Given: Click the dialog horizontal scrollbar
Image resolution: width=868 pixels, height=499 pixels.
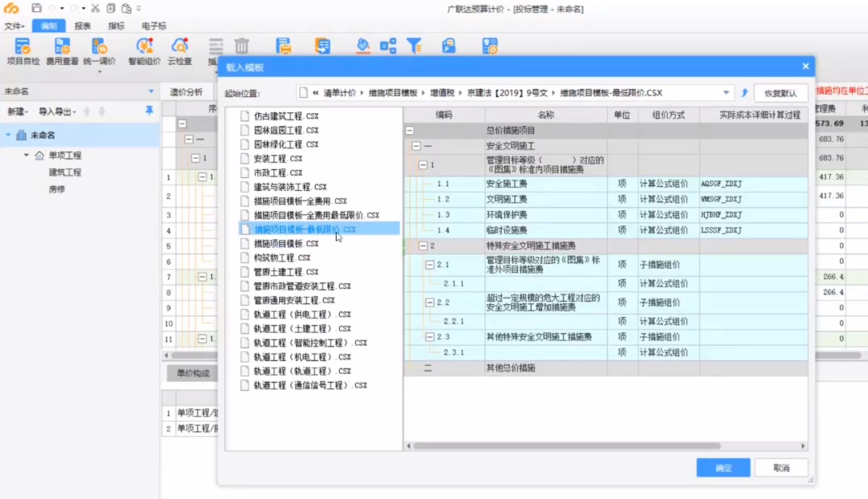Looking at the screenshot, I should click(566, 446).
